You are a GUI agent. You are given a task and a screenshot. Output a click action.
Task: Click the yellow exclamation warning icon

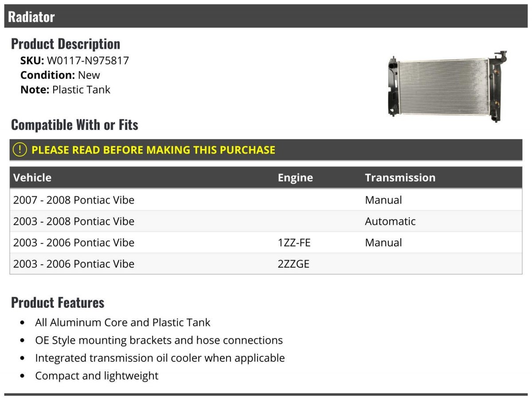(x=20, y=150)
